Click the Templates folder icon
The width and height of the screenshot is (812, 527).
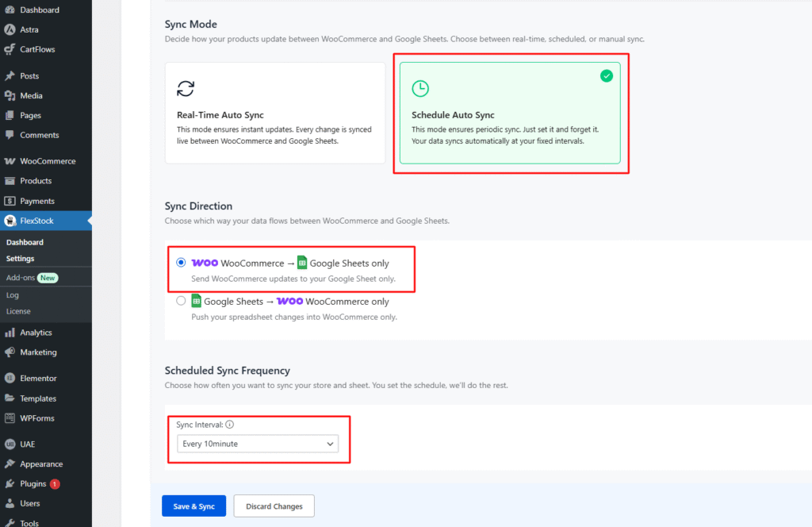pos(10,398)
